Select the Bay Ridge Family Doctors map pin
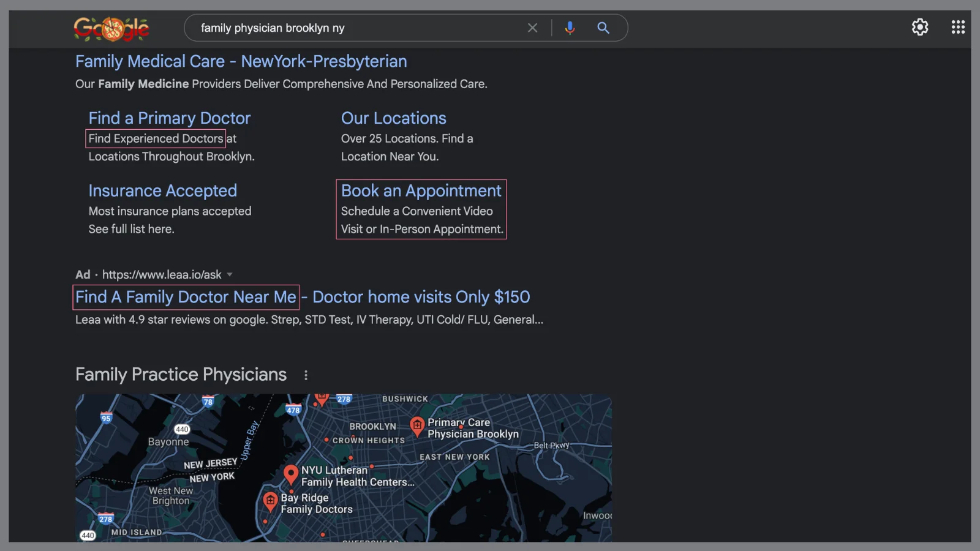The width and height of the screenshot is (980, 551). (270, 501)
